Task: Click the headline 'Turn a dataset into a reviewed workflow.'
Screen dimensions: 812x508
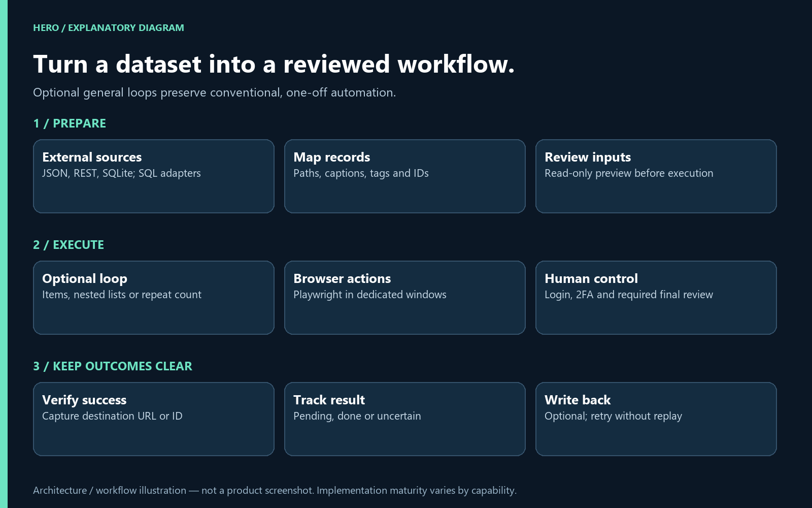Action: (x=274, y=65)
